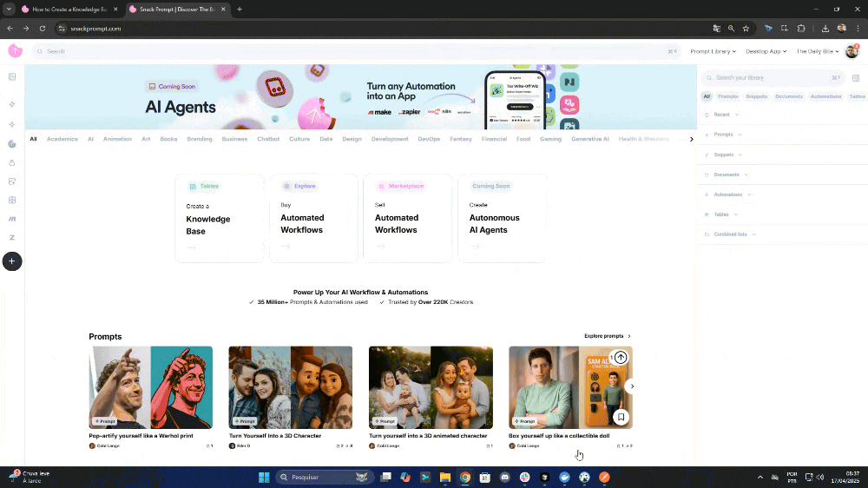Open the Zapier Z icon in sidebar

pos(12,238)
